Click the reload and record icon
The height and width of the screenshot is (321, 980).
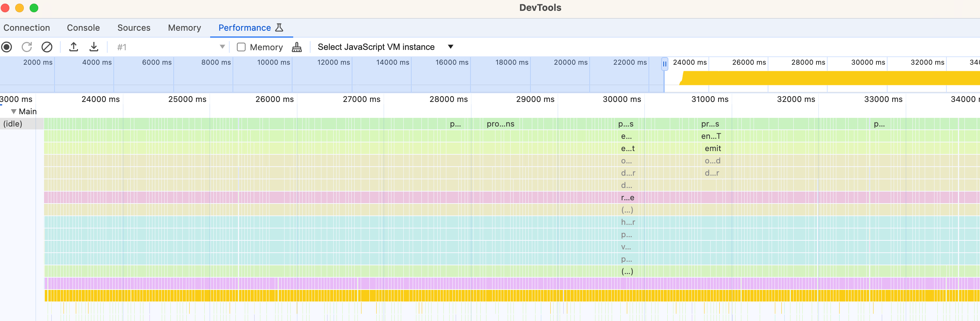[x=27, y=47]
